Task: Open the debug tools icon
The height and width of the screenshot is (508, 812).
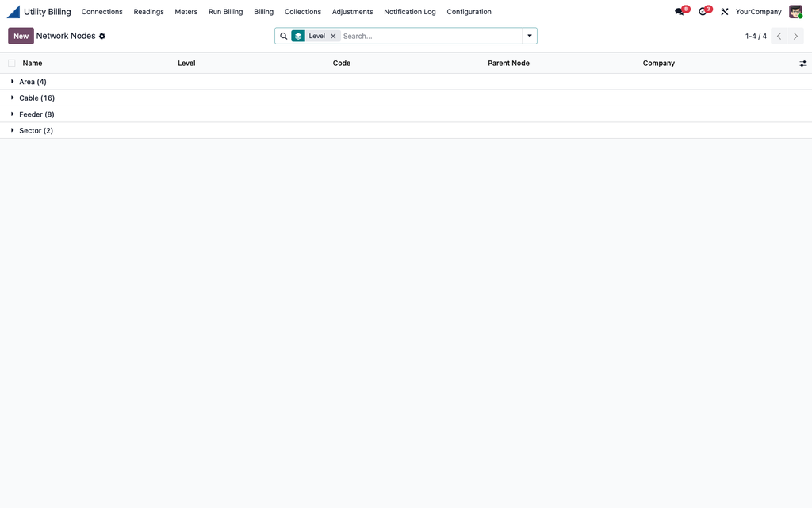Action: point(725,11)
